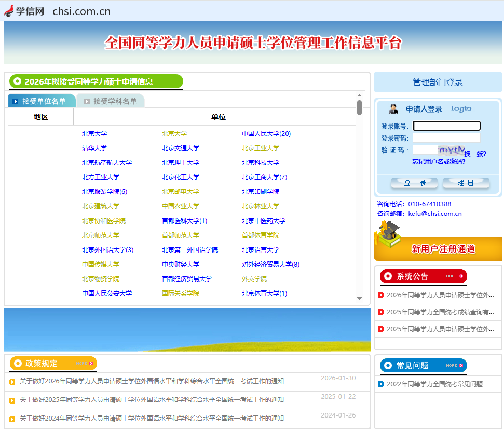The height and width of the screenshot is (431, 504).
Task: Click orange arrow icon beside 2026 policy notice
Action: (x=12, y=382)
